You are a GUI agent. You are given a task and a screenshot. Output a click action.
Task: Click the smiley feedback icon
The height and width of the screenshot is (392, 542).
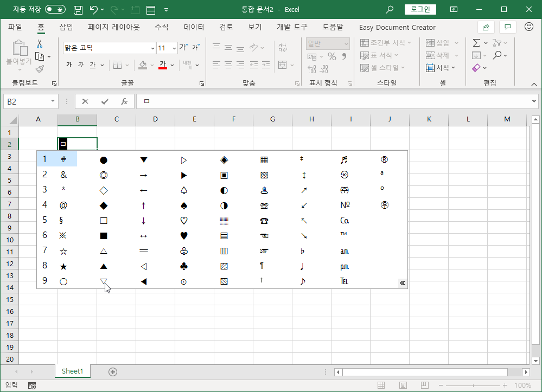point(529,27)
